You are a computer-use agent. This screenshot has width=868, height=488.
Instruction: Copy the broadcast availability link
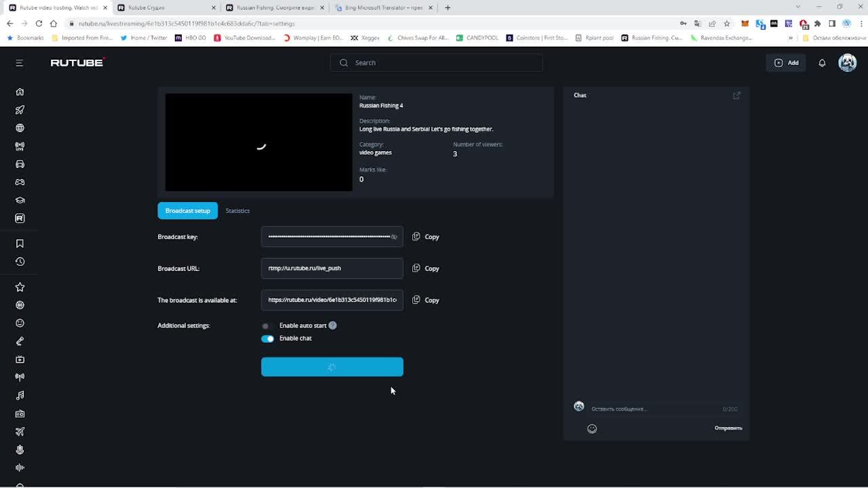[426, 300]
